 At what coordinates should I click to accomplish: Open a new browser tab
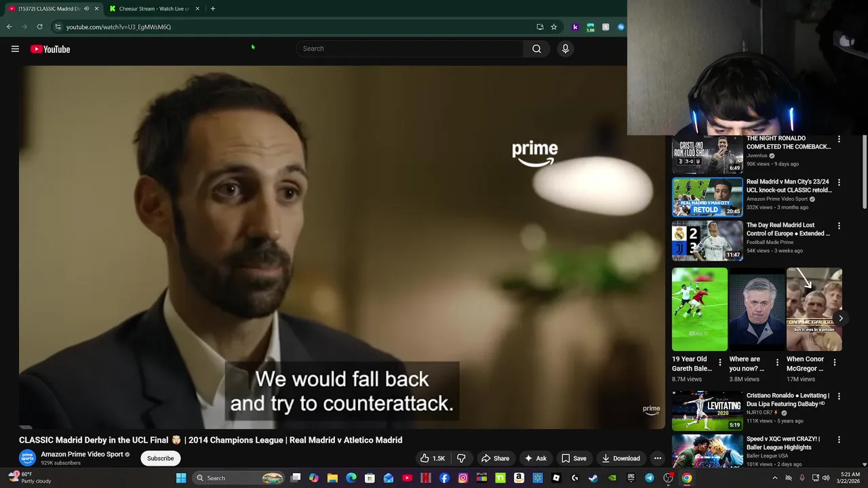pos(212,9)
